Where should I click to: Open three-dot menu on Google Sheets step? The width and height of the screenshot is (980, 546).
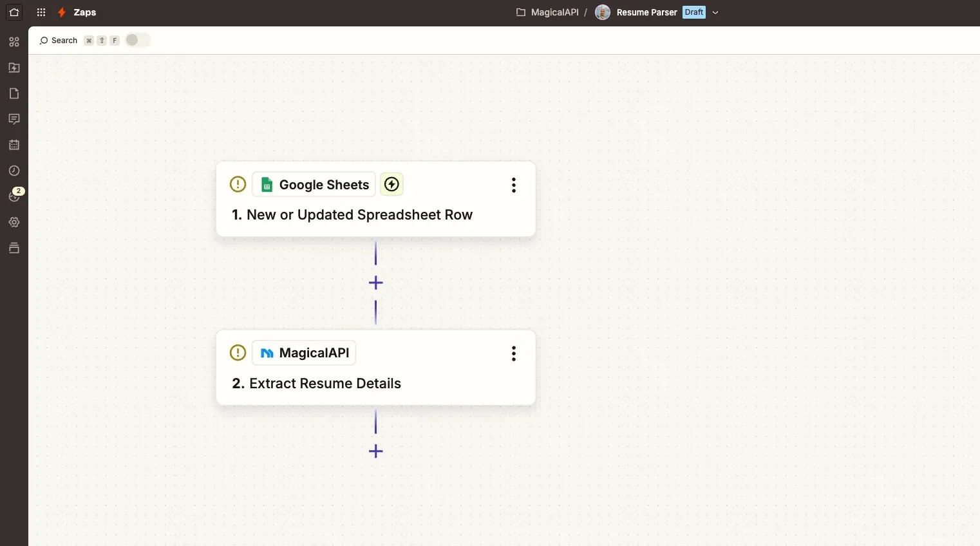point(514,185)
